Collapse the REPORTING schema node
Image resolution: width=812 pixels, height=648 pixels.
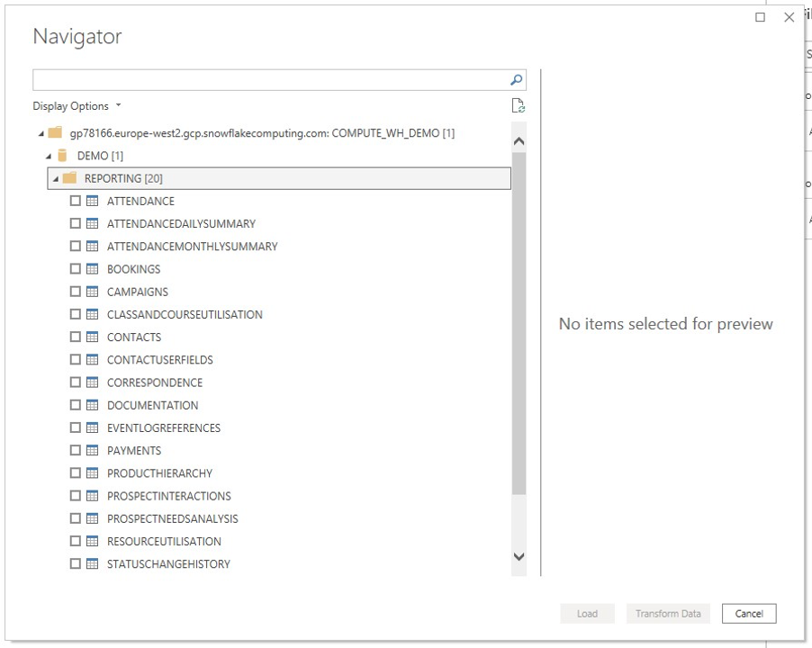pyautogui.click(x=54, y=178)
